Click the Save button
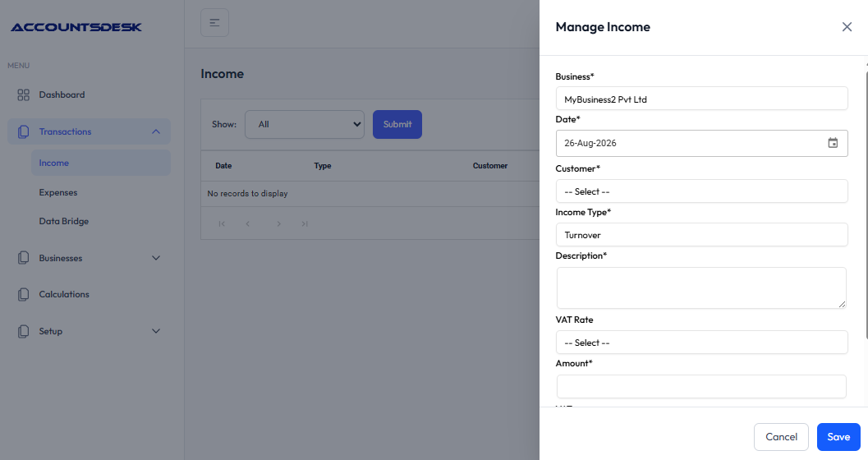Viewport: 868px width, 460px height. 838,437
